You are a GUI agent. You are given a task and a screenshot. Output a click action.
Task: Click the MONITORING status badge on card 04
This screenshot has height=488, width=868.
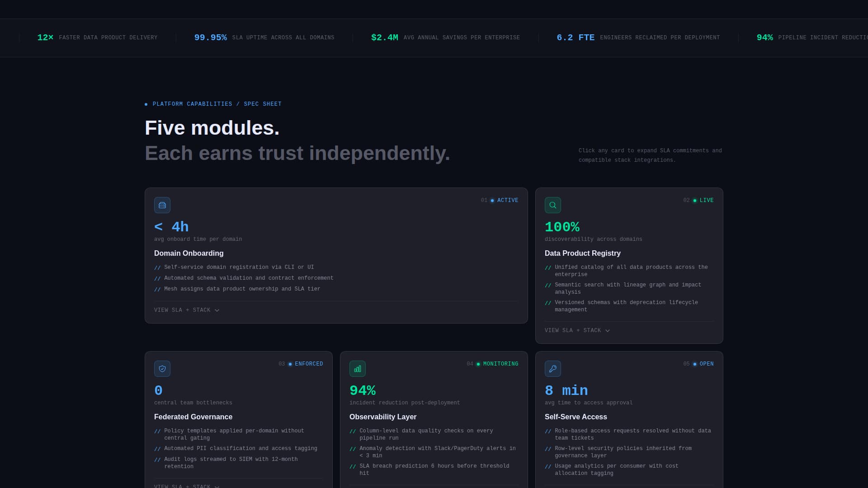[x=497, y=364]
